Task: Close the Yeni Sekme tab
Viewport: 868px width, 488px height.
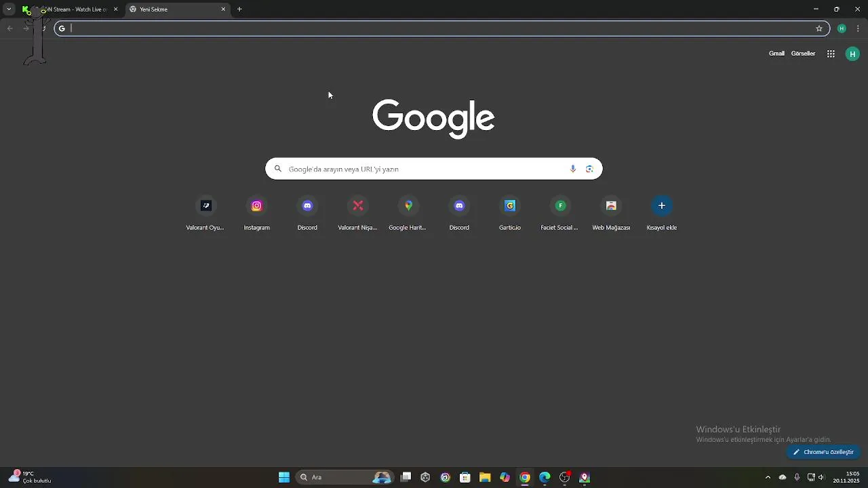Action: pyautogui.click(x=223, y=9)
